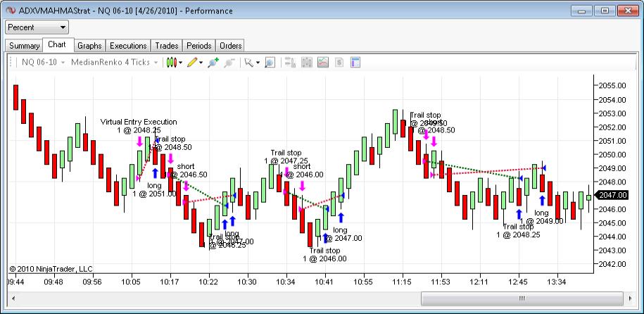Screen dimensions: 644x314
Task: Click the 13:34 time axis label
Action: coord(557,282)
